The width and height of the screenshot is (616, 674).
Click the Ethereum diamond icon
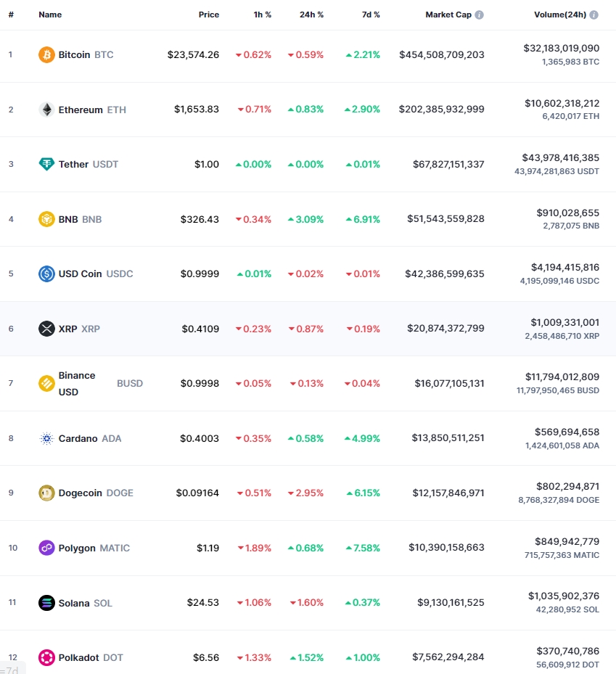coord(46,110)
